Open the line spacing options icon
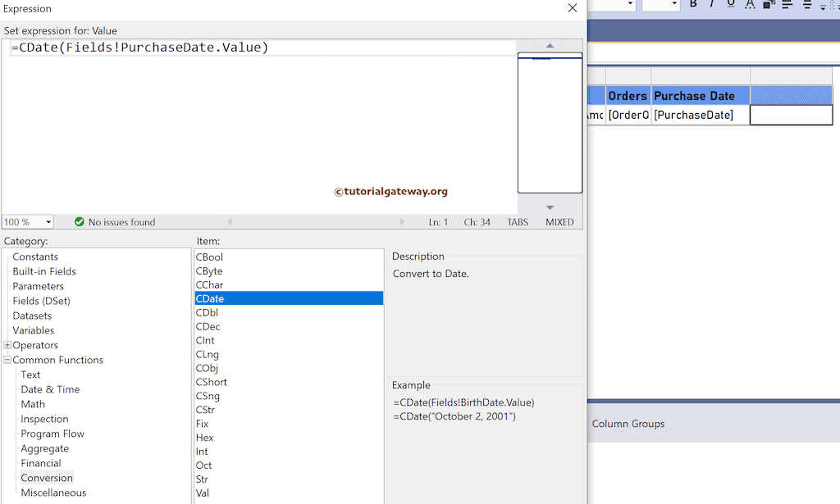 click(x=822, y=7)
